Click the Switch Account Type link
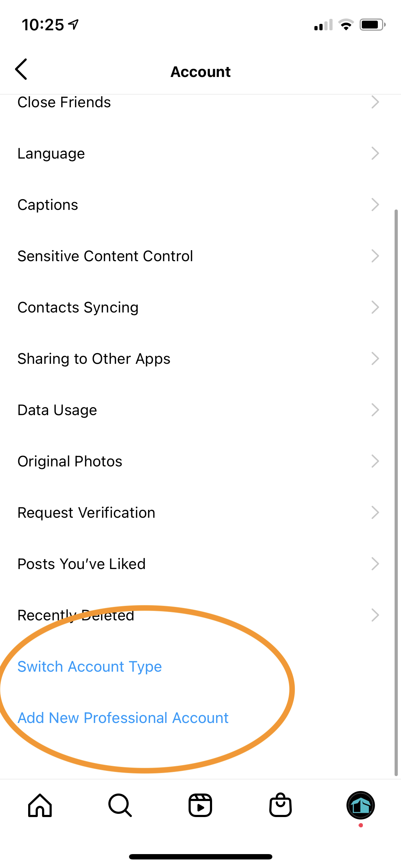Viewport: 401px width, 868px height. pos(90,667)
